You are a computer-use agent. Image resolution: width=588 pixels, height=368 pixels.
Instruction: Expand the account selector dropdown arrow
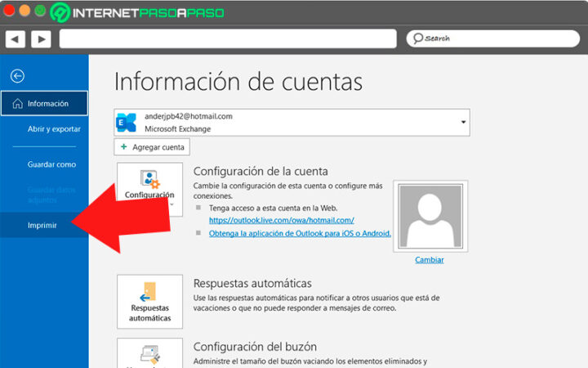tap(463, 122)
